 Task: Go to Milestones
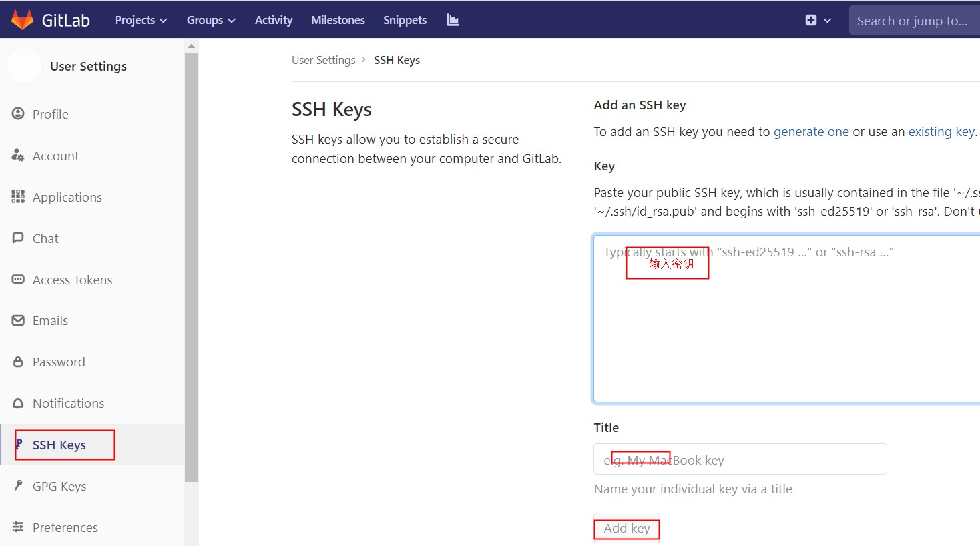[338, 20]
